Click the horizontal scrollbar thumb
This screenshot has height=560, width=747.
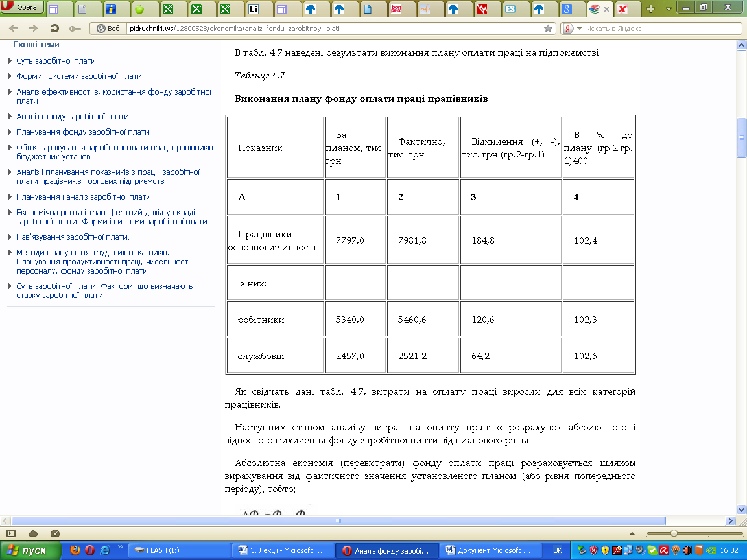[x=338, y=521]
